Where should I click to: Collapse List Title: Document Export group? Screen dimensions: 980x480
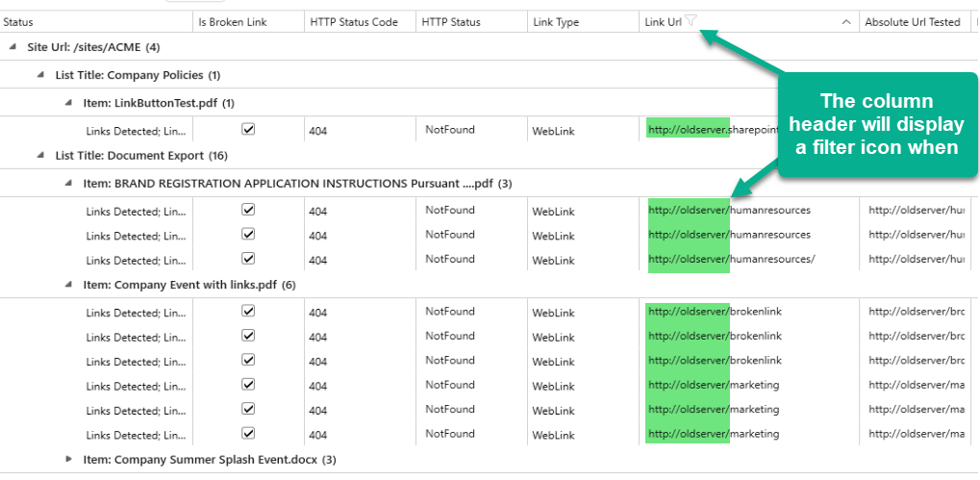point(40,155)
